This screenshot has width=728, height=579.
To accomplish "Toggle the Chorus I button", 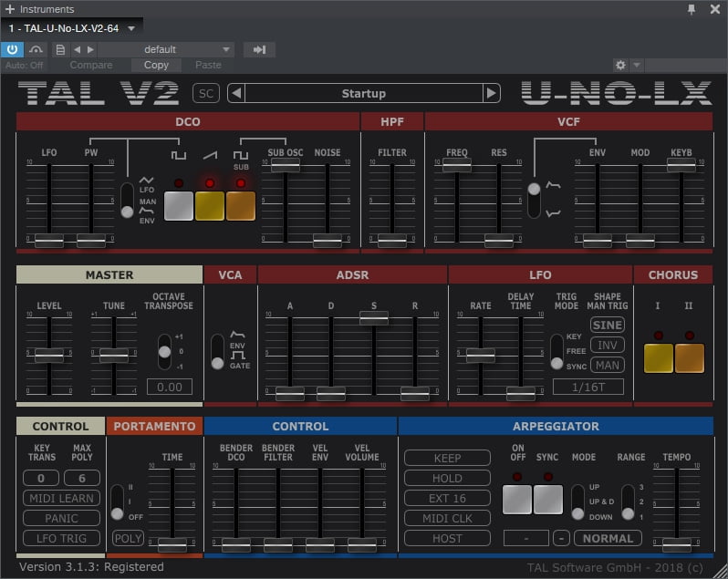I will 659,358.
